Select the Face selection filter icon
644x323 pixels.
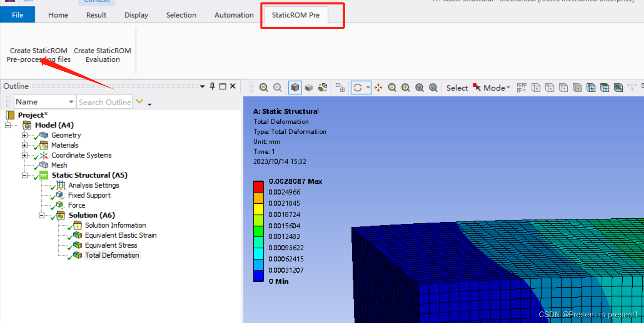(563, 88)
